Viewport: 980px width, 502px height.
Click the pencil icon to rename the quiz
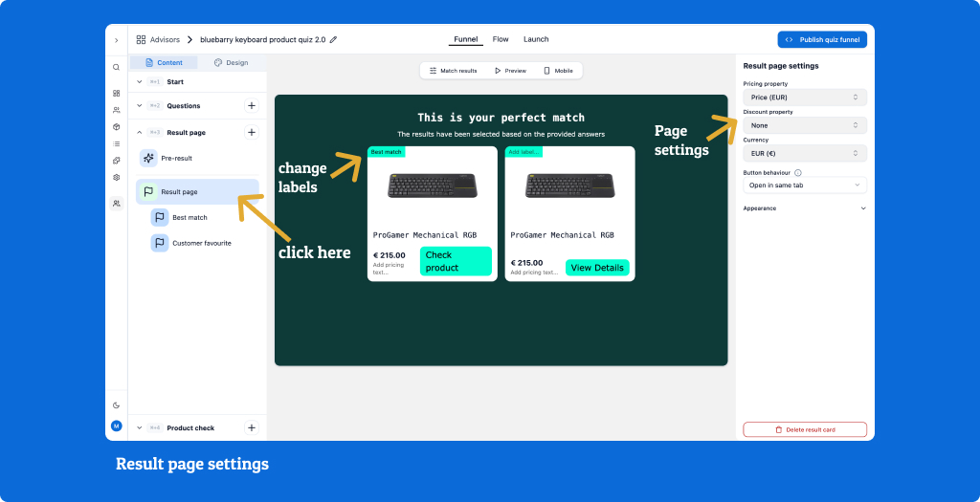pyautogui.click(x=334, y=40)
